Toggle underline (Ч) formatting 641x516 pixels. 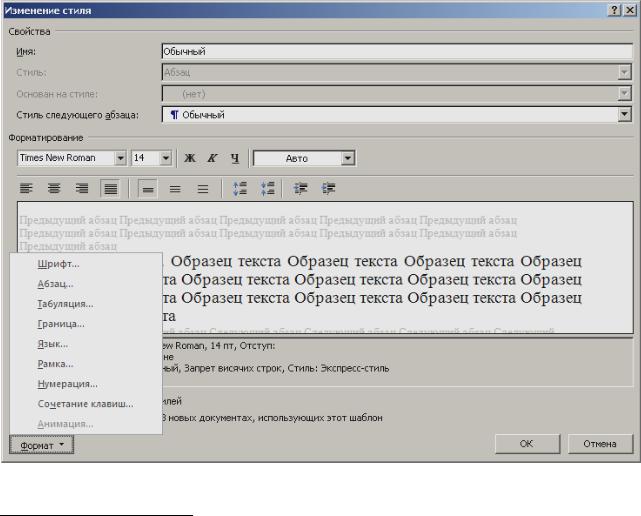pyautogui.click(x=235, y=158)
